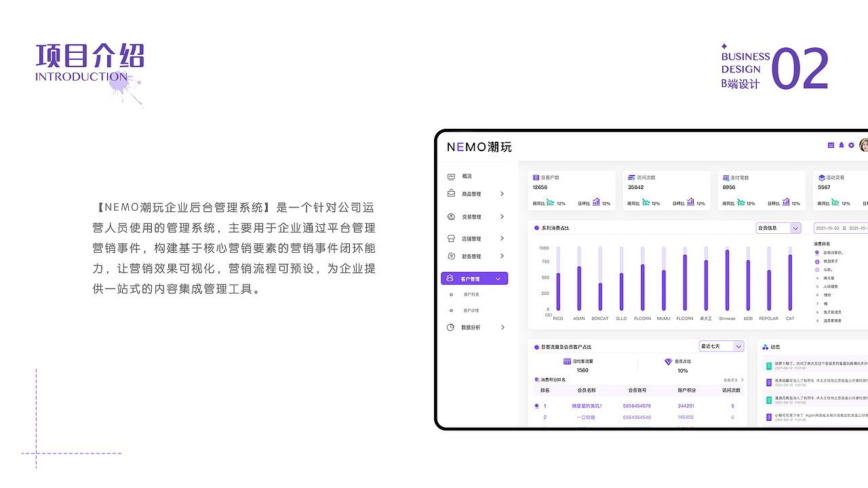The image size is (868, 488).
Task: Click the 动态 panel header icon
Action: pyautogui.click(x=766, y=347)
